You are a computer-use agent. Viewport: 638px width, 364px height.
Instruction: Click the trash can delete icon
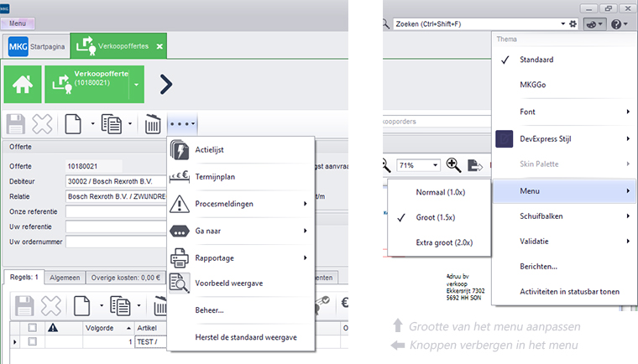click(152, 125)
